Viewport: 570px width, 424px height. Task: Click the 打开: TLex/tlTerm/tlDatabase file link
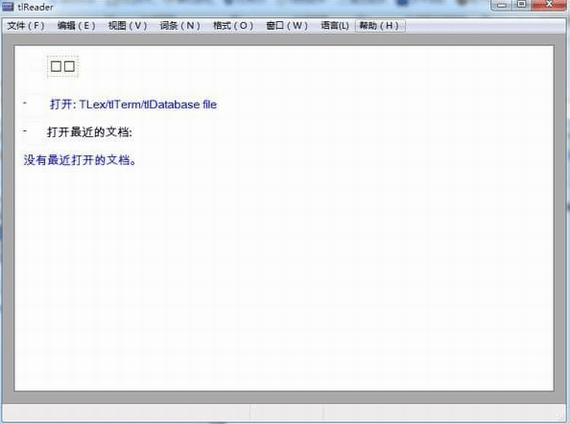point(133,105)
